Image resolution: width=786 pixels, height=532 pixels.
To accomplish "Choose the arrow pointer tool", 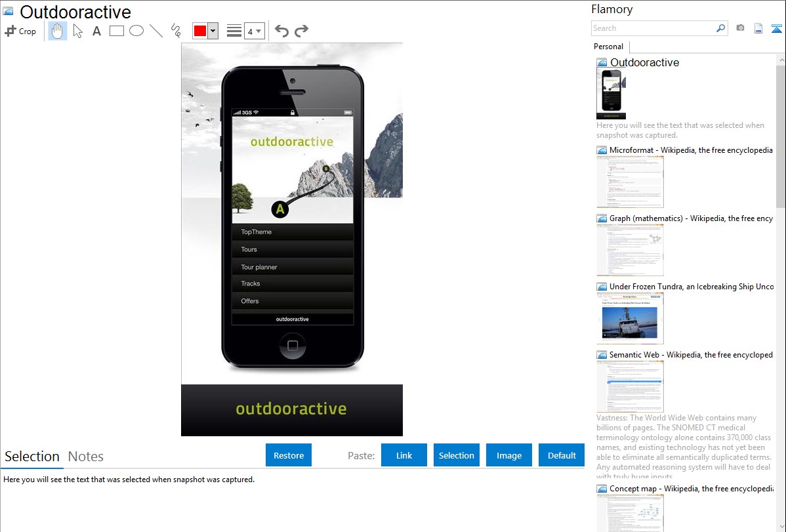I will pos(77,31).
